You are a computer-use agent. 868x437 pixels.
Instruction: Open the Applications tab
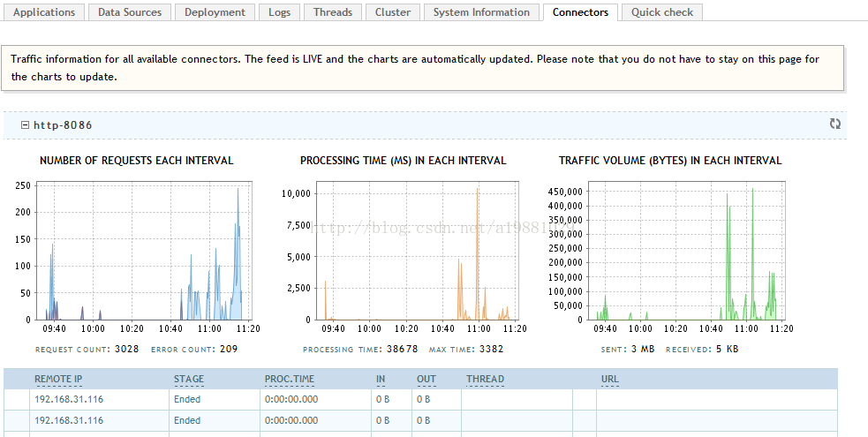pos(44,12)
